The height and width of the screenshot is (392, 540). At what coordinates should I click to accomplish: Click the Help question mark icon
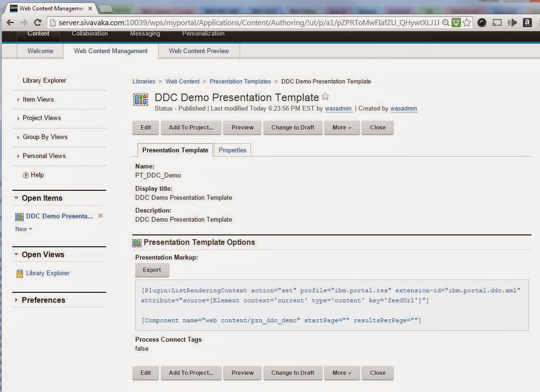click(x=26, y=175)
